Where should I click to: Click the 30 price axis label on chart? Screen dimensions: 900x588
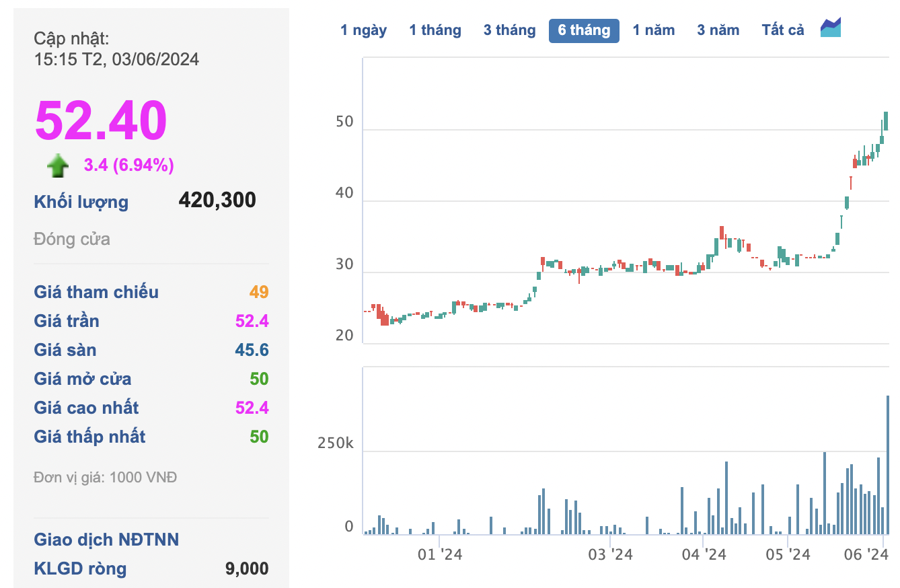pyautogui.click(x=344, y=264)
